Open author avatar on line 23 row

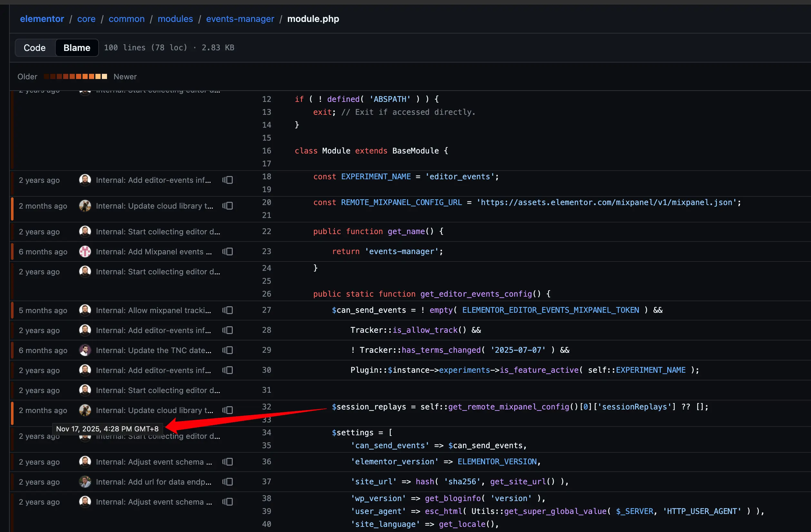[x=85, y=251]
